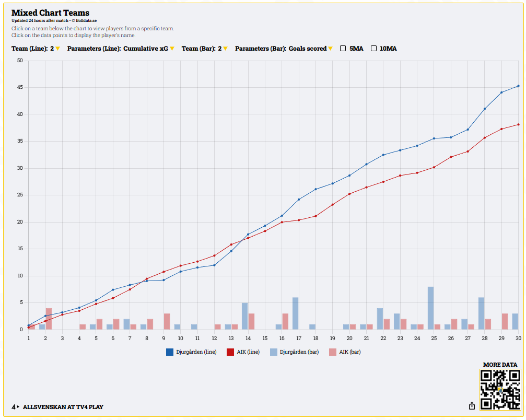This screenshot has width=526, height=420.
Task: Expand the Parameters (Line) Cumulative xG dropdown
Action: [x=172, y=49]
